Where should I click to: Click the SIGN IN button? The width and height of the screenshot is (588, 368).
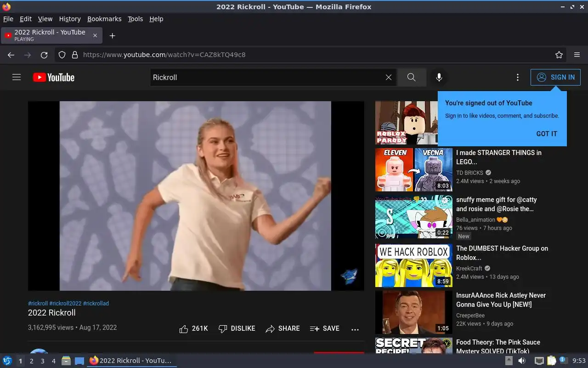(555, 77)
